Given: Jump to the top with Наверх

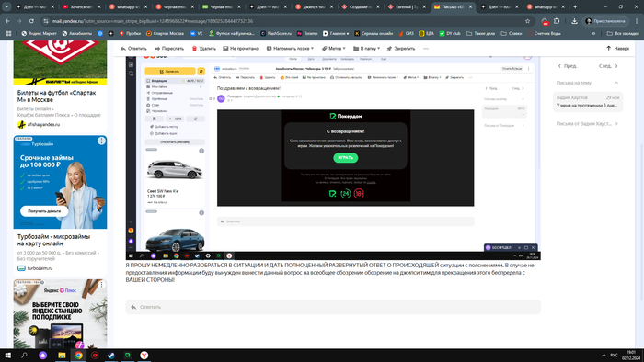Looking at the screenshot, I should coord(617,49).
